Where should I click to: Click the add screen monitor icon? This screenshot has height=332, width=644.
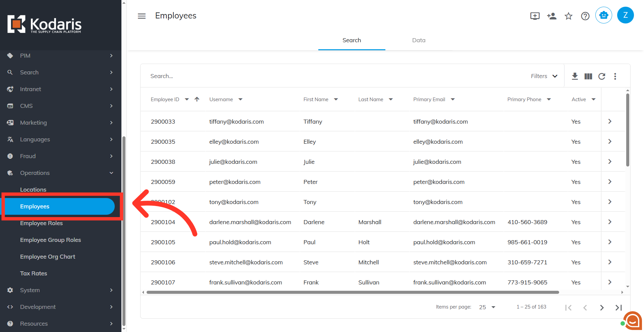[535, 16]
